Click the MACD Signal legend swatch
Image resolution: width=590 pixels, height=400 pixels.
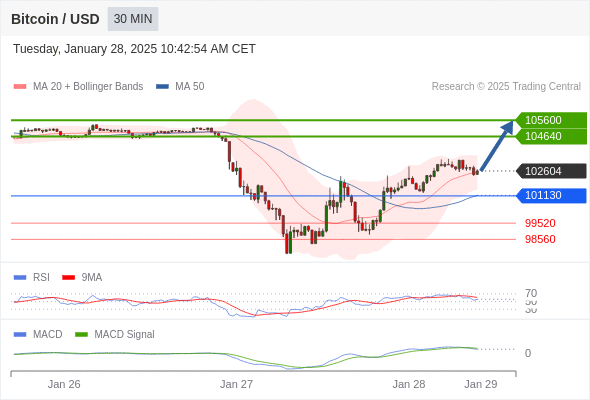(x=81, y=335)
